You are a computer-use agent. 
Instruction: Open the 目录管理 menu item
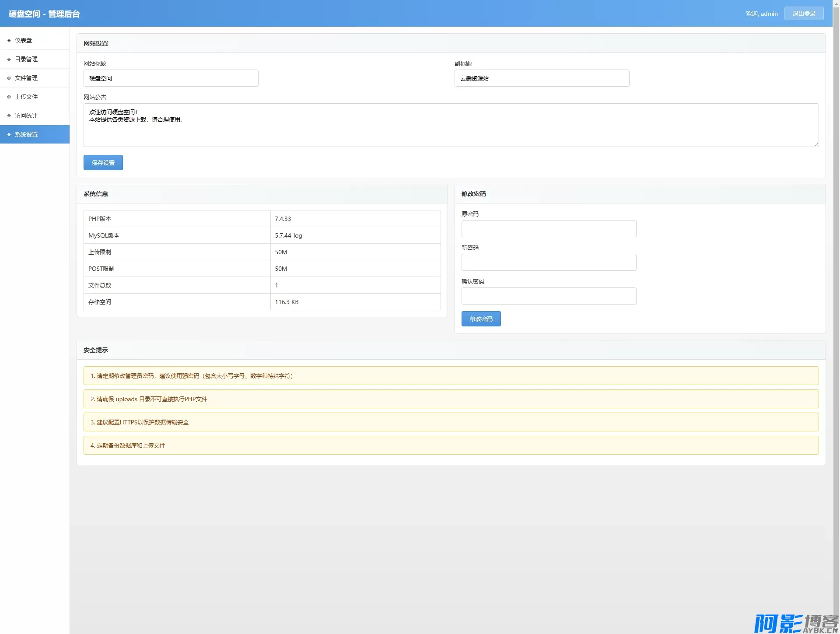(x=26, y=59)
